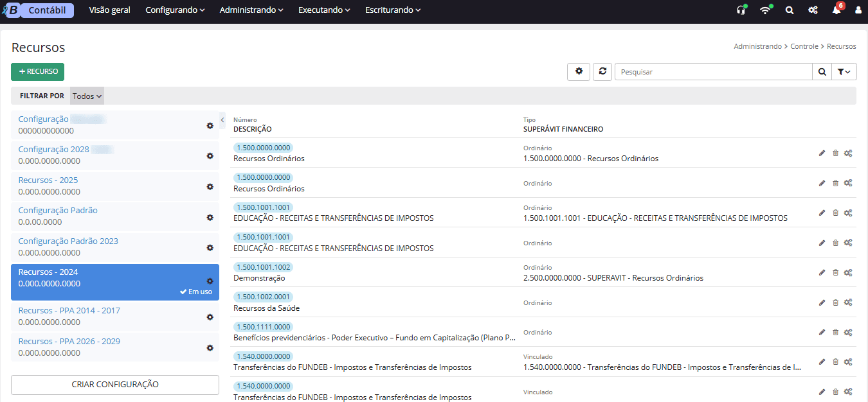Open user profile icon in top bar

(x=858, y=10)
